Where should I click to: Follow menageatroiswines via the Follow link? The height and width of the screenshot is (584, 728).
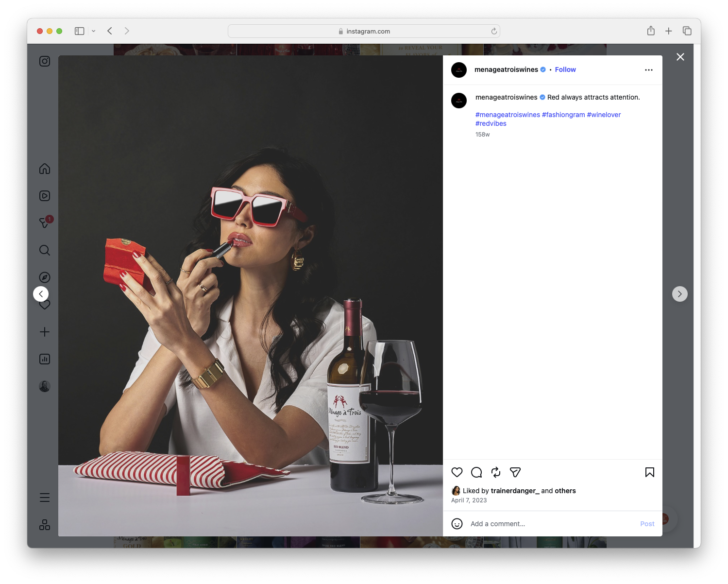click(x=565, y=69)
